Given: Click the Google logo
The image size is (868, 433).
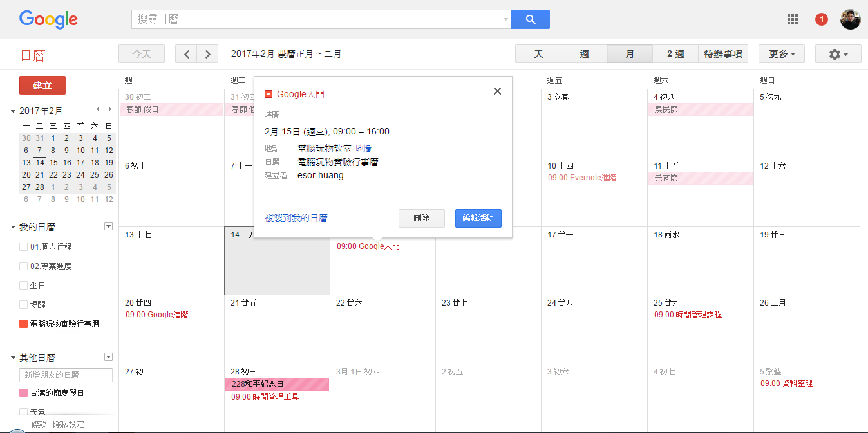Looking at the screenshot, I should pos(48,19).
